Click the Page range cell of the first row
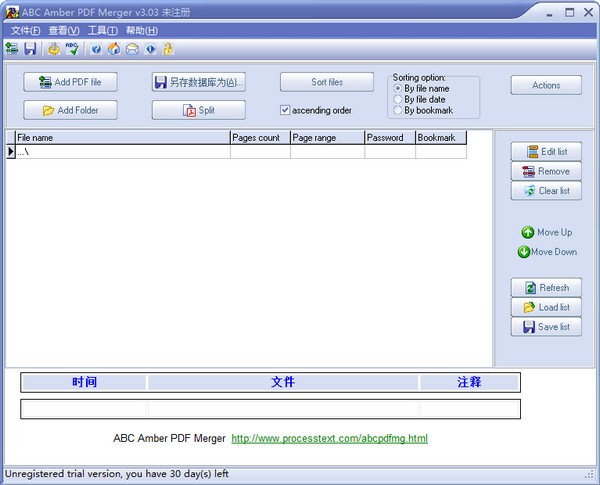600x485 pixels. point(328,152)
